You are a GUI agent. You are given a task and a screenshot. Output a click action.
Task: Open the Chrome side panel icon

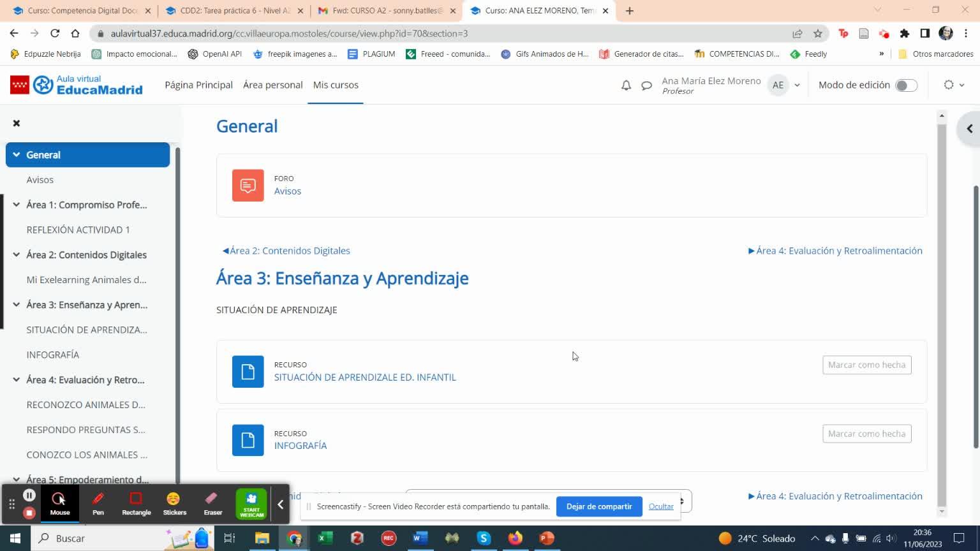924,34
